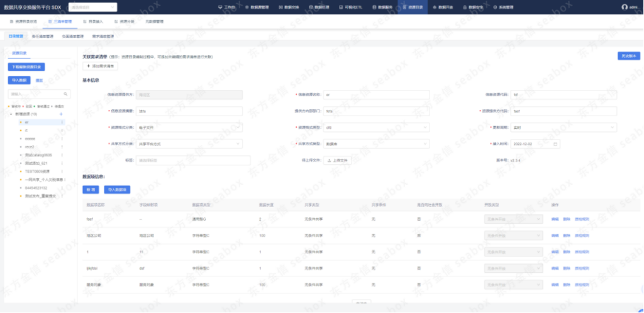Open 数据安全 in top navigation
Screen dimensions: 644x313
coord(473,7)
